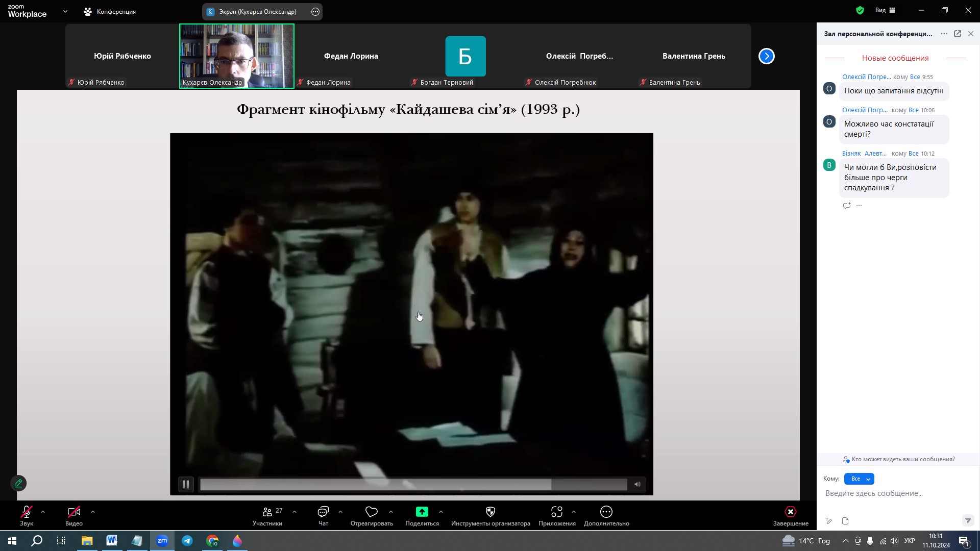
Task: Click message Можливо час констатації смерті?
Action: tap(894, 129)
